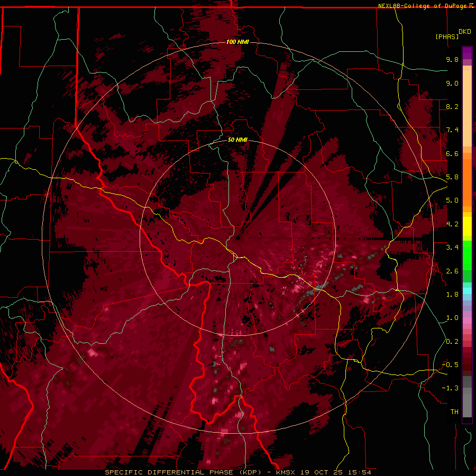The width and height of the screenshot is (476, 476).
Task: Click the 8.2 legend value
Action: tap(452, 106)
